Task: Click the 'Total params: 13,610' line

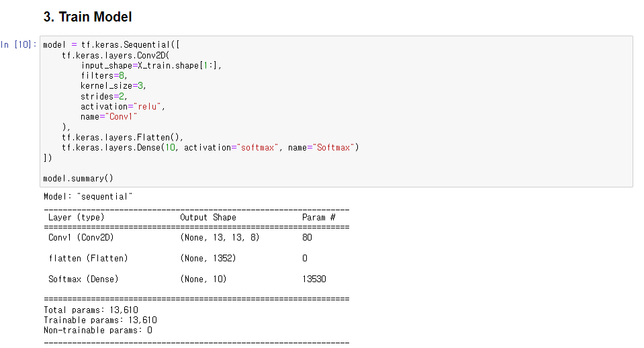Action: [91, 310]
